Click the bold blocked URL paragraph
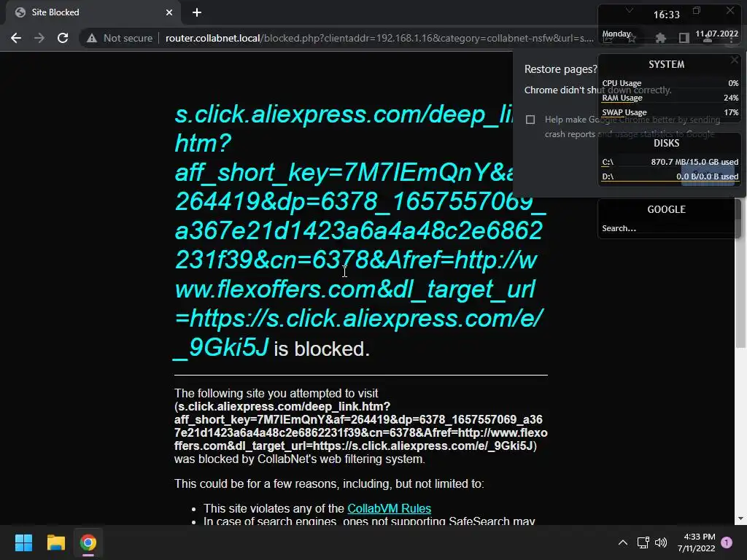 360,426
